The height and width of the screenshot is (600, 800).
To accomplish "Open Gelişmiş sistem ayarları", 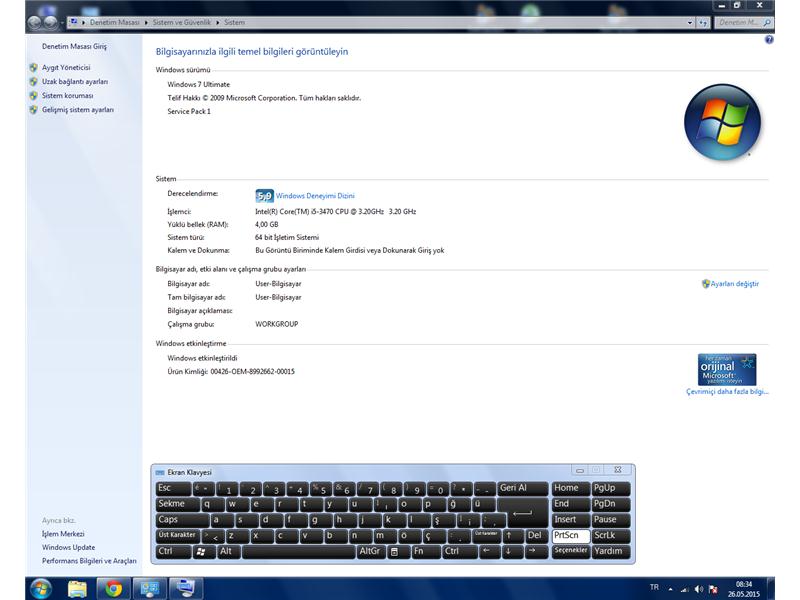I will coord(78,110).
